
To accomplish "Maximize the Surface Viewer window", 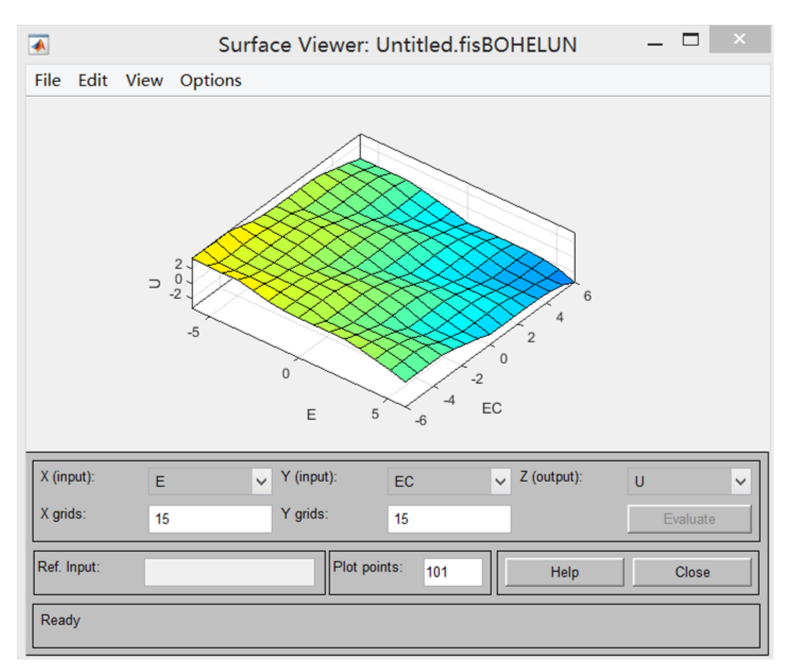I will tap(690, 40).
